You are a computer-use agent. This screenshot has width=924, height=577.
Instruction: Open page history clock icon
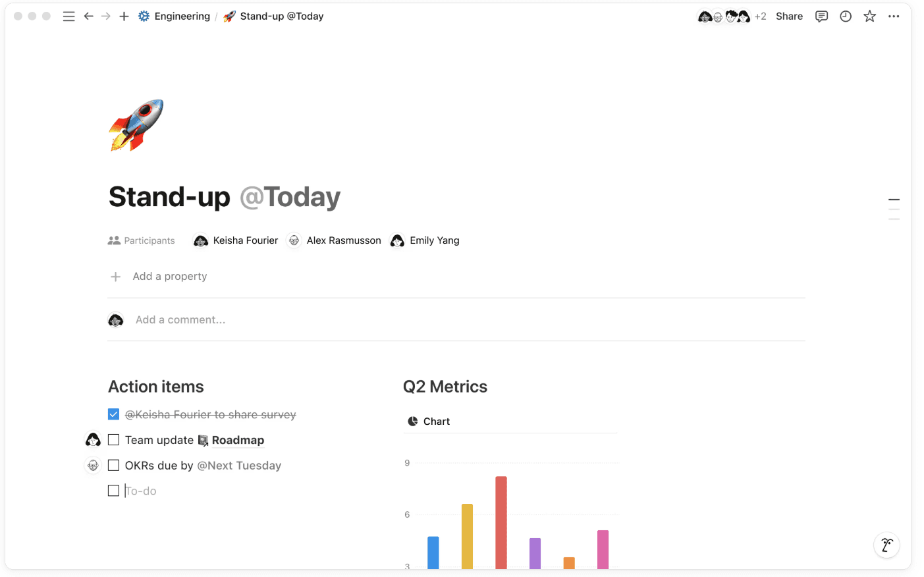pos(846,16)
